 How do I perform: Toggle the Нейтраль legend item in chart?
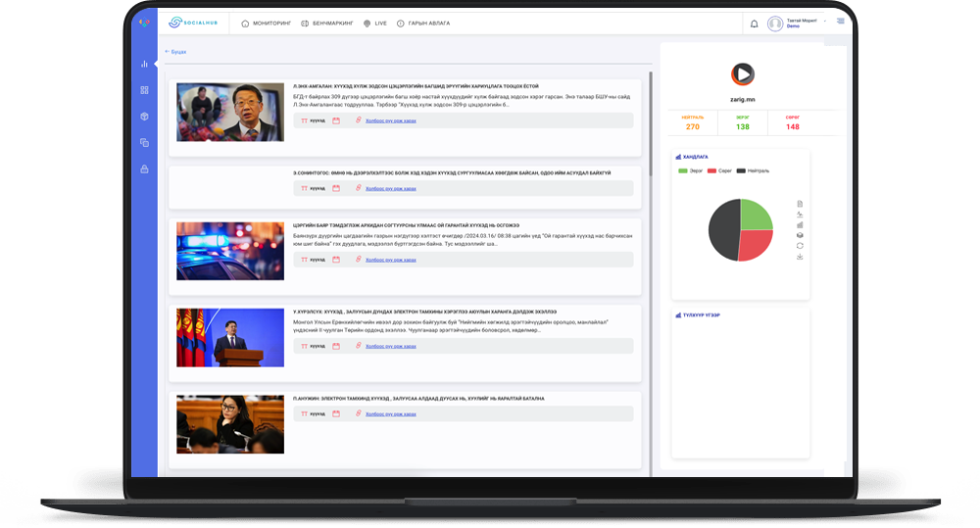coord(753,170)
